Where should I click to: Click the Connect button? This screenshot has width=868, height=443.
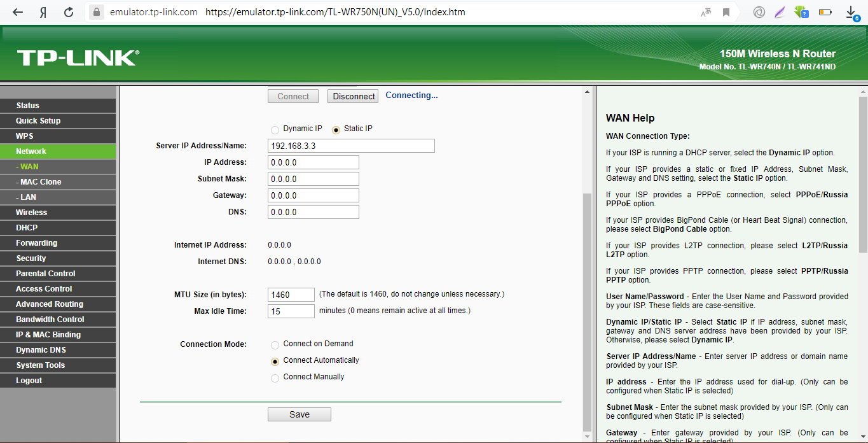point(293,96)
